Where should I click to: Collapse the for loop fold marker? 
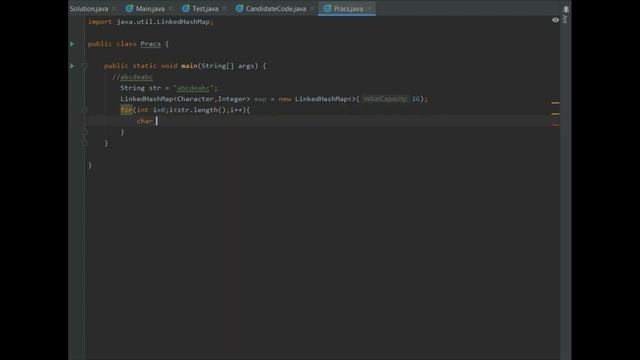tap(84, 110)
